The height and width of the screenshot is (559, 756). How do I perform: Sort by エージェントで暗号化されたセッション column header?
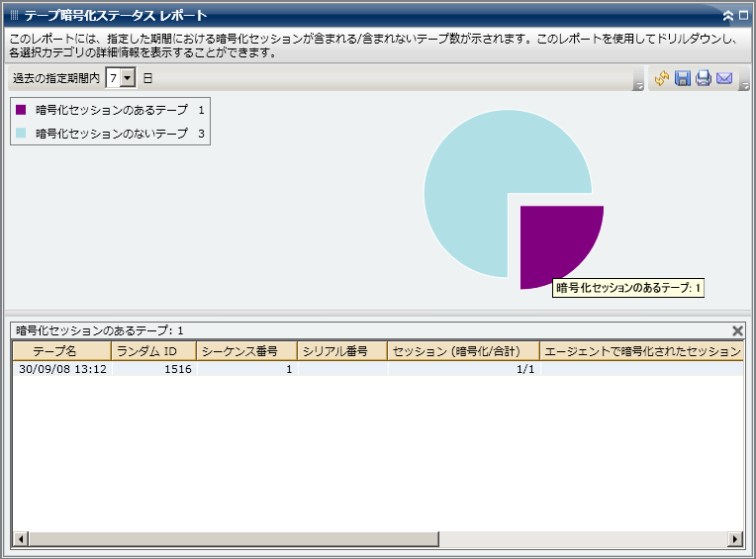642,351
